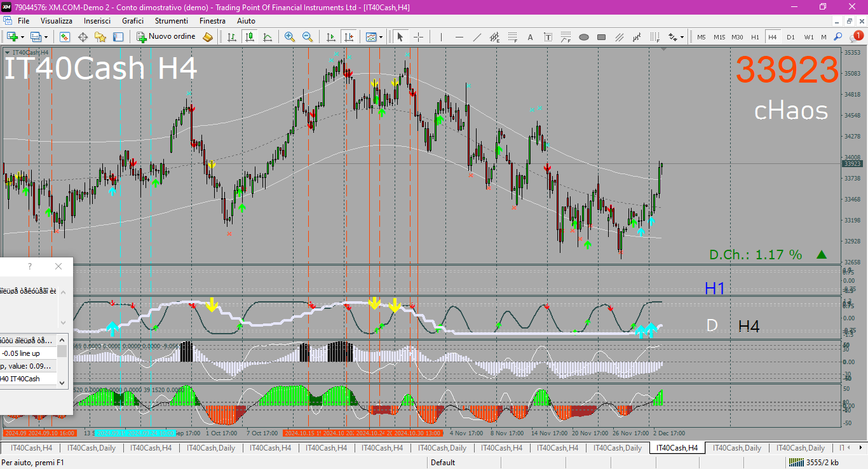
Task: Click the 'Default' profile in status bar
Action: tap(443, 463)
